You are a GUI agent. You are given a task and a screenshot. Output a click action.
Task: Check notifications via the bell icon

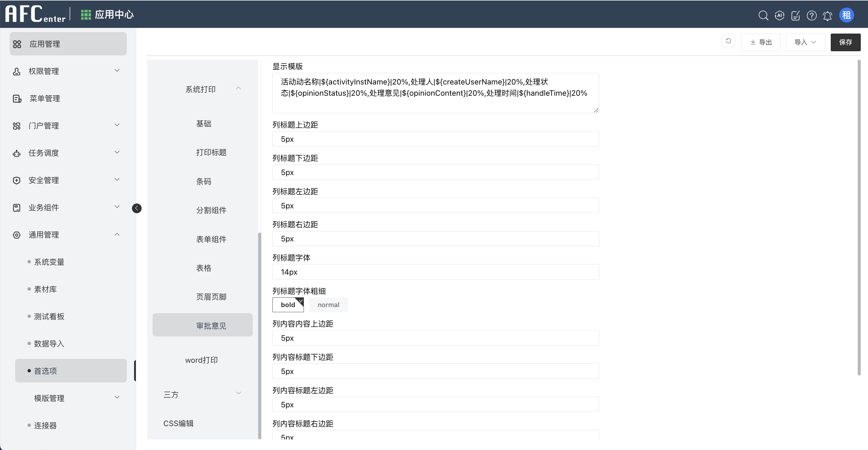click(x=828, y=15)
